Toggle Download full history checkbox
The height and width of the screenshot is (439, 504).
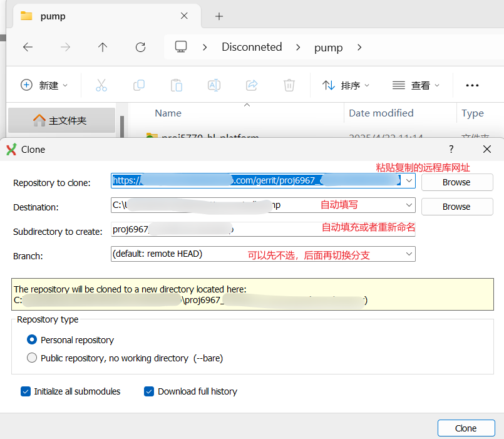pyautogui.click(x=149, y=391)
